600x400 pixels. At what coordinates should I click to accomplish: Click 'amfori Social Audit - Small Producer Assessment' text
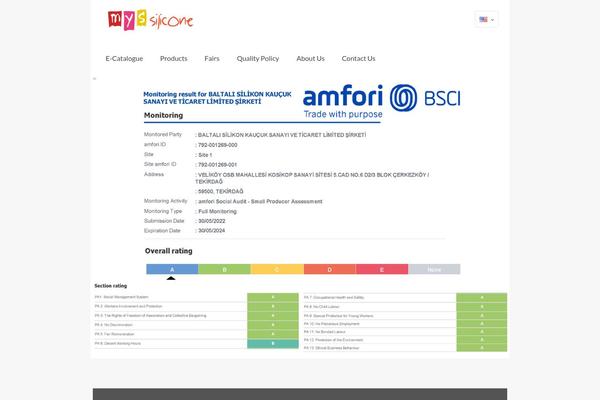(x=260, y=201)
